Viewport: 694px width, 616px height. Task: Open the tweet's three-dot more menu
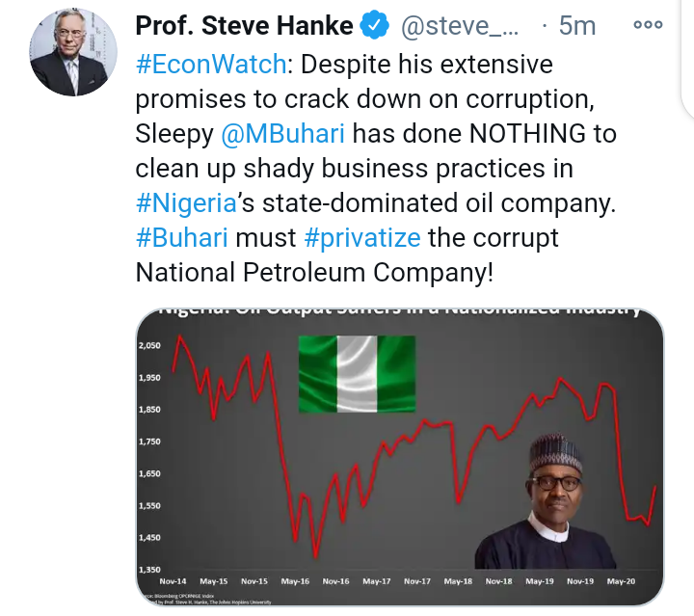[648, 24]
